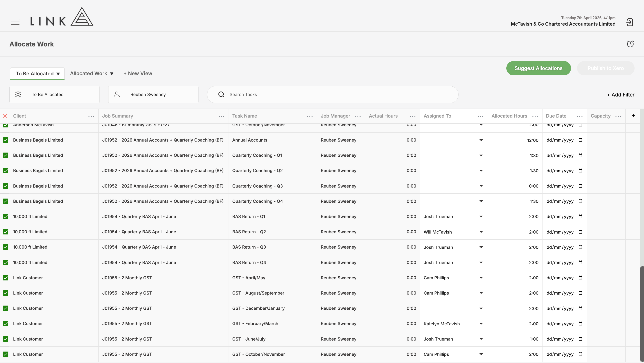This screenshot has width=644, height=363.
Task: Click the vertical scrollbar thumb
Action: pos(642,314)
